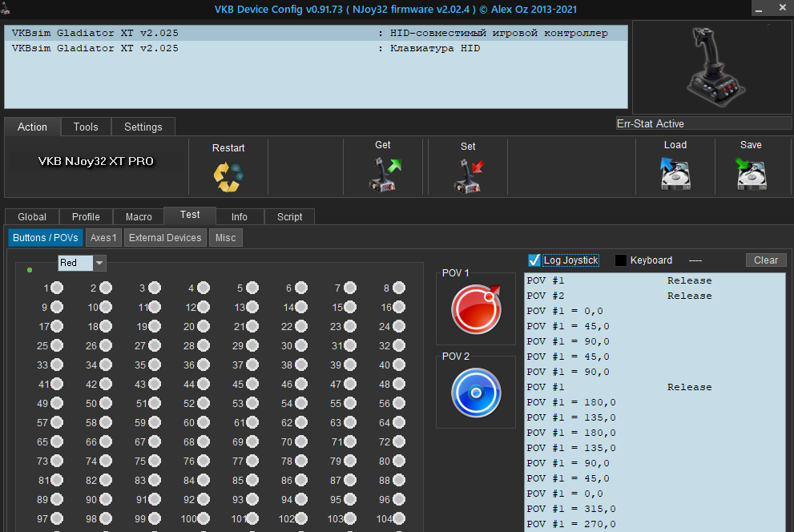Clear the joystick log
The height and width of the screenshot is (532, 794).
tap(766, 260)
